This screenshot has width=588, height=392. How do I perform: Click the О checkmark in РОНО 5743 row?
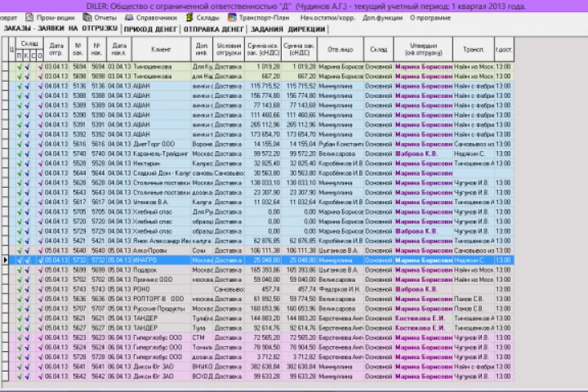(x=41, y=290)
